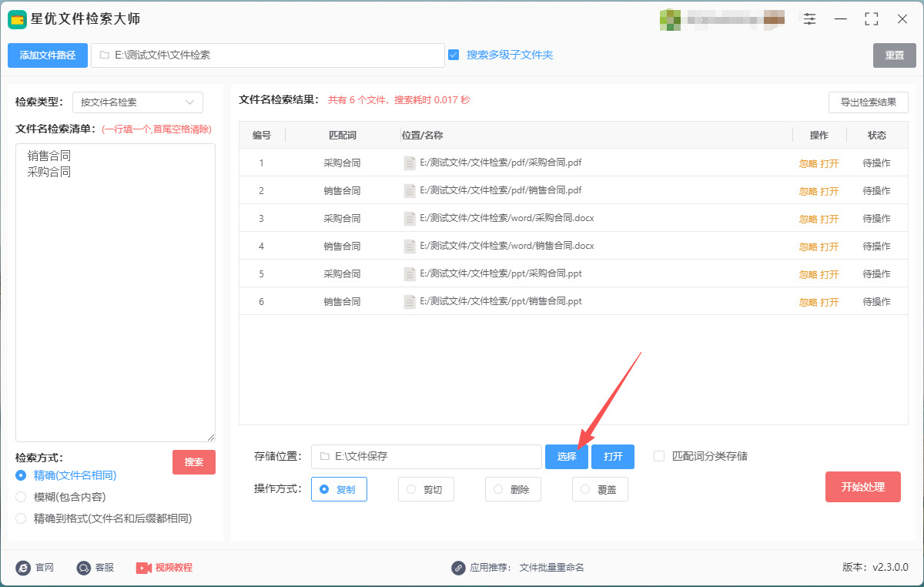Click file icon for pdf/采购合同.pdf row

pyautogui.click(x=410, y=163)
